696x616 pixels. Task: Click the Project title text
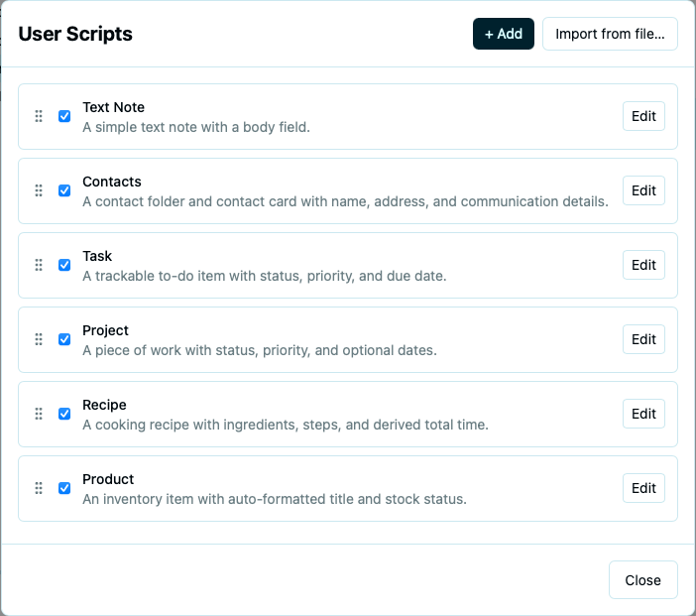105,330
